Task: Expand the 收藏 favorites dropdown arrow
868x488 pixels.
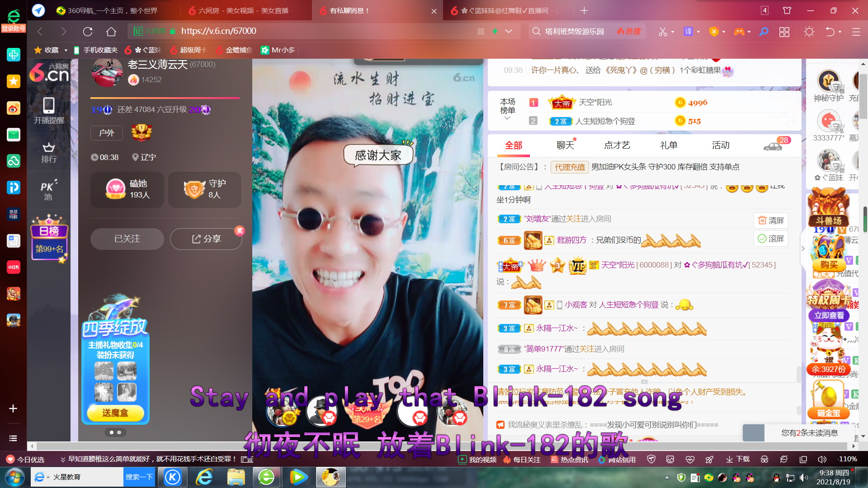Action: 66,50
